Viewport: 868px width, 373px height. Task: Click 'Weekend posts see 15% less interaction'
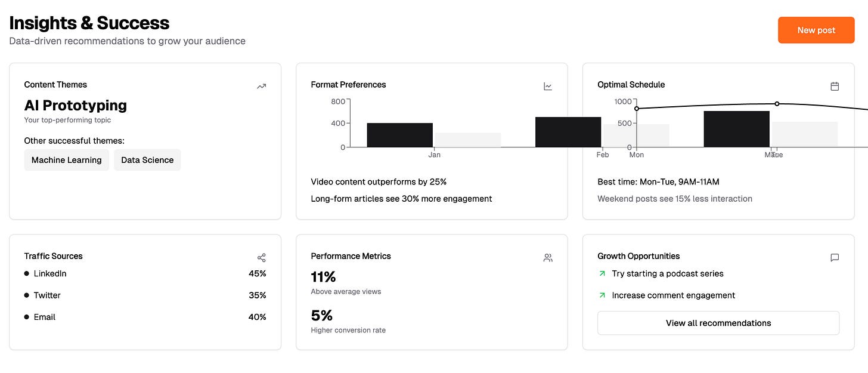[x=675, y=198]
